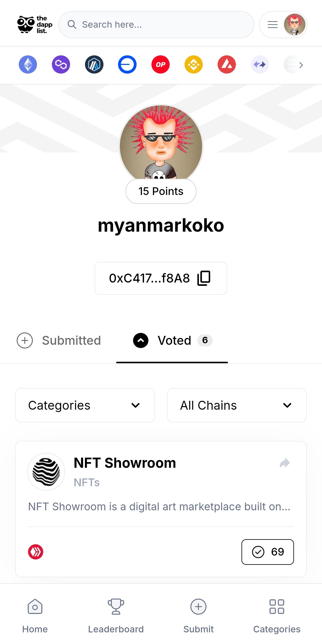Select the BNB chain icon
This screenshot has width=322, height=644.
point(193,65)
